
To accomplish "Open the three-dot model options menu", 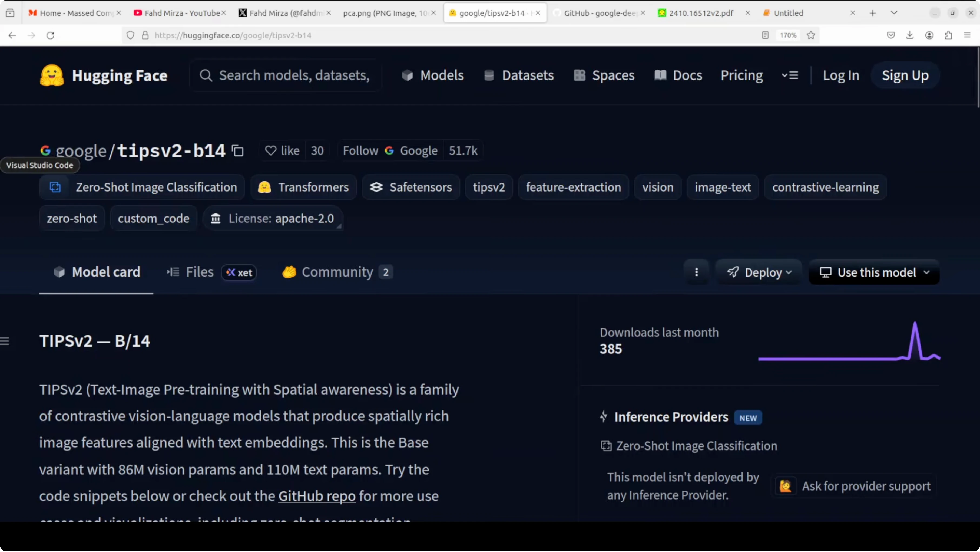I will 696,272.
